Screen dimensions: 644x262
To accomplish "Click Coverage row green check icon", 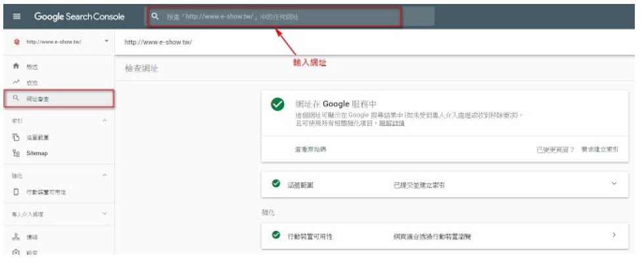I will pos(277,184).
